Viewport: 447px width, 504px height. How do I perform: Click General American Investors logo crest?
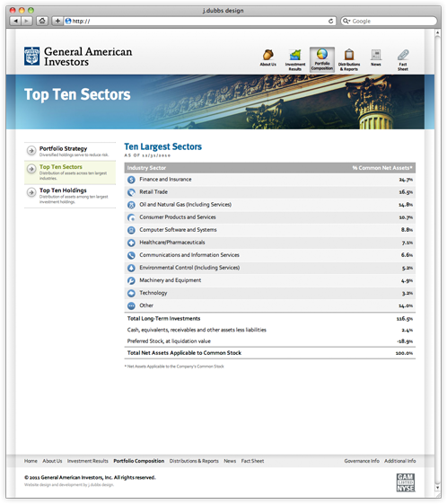(31, 57)
